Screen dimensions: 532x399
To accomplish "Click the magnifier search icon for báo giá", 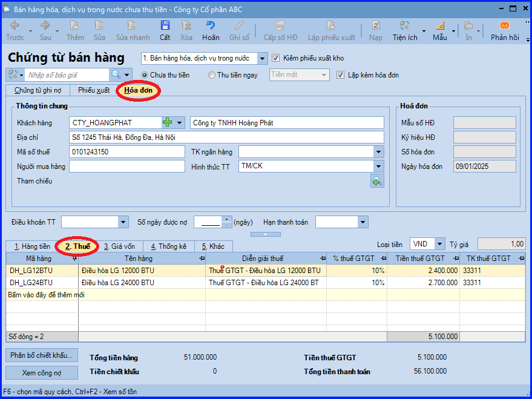I will coord(116,74).
